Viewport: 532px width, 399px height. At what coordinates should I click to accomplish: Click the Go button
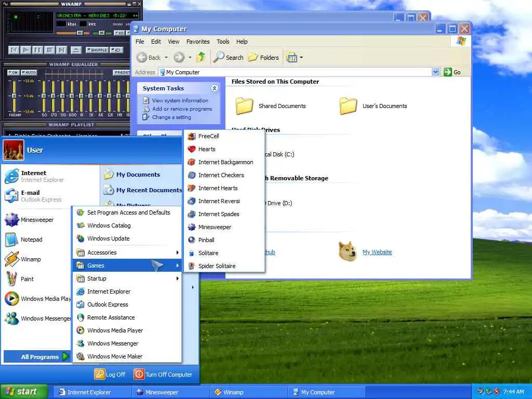(453, 72)
